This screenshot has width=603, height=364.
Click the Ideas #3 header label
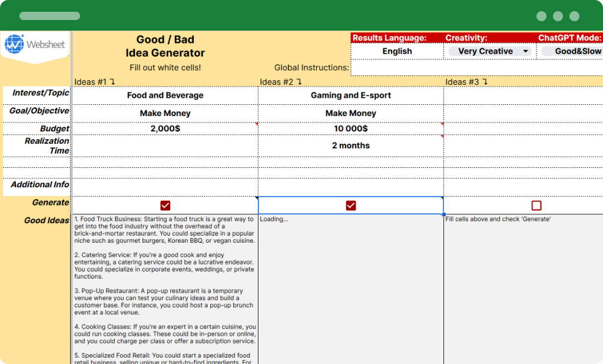pos(466,82)
